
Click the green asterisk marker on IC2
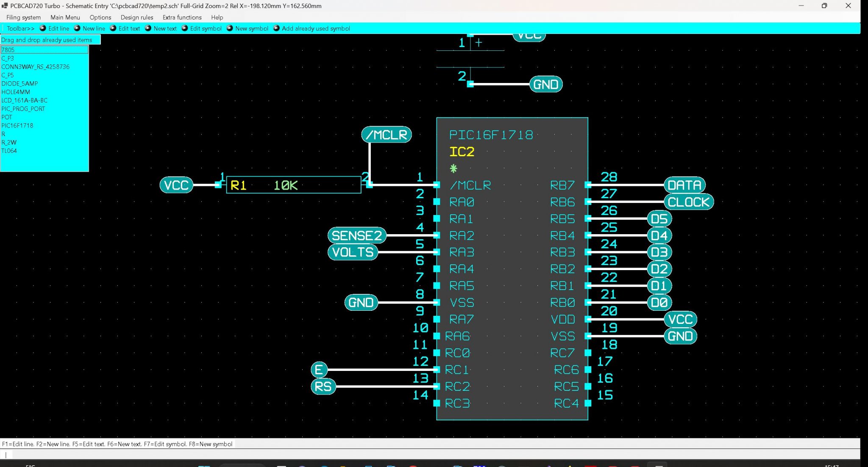(453, 169)
